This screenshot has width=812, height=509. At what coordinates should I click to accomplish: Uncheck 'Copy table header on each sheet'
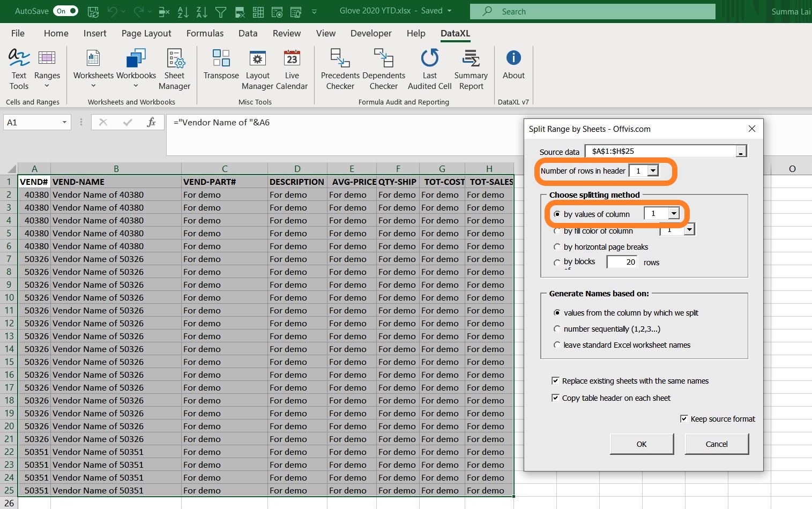point(555,398)
